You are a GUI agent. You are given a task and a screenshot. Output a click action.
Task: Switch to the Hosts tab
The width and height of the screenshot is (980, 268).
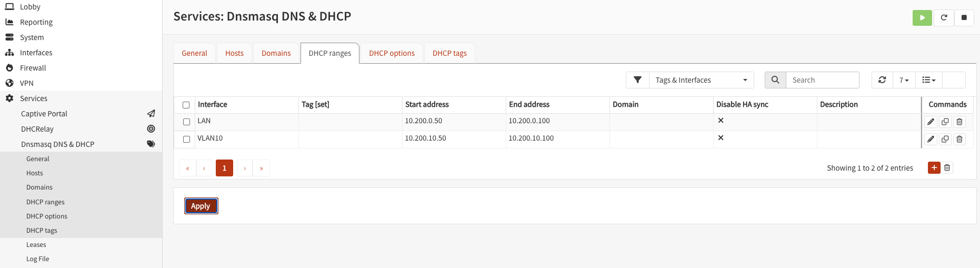coord(234,53)
